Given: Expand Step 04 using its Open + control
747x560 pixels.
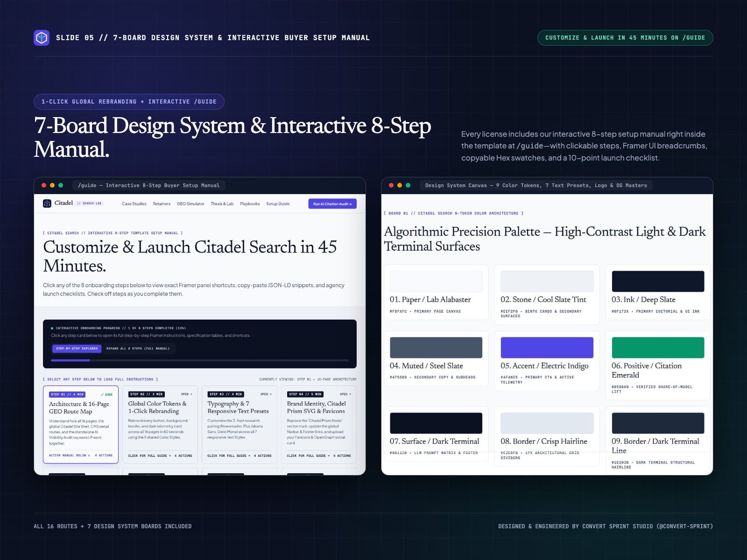Looking at the screenshot, I should [345, 394].
